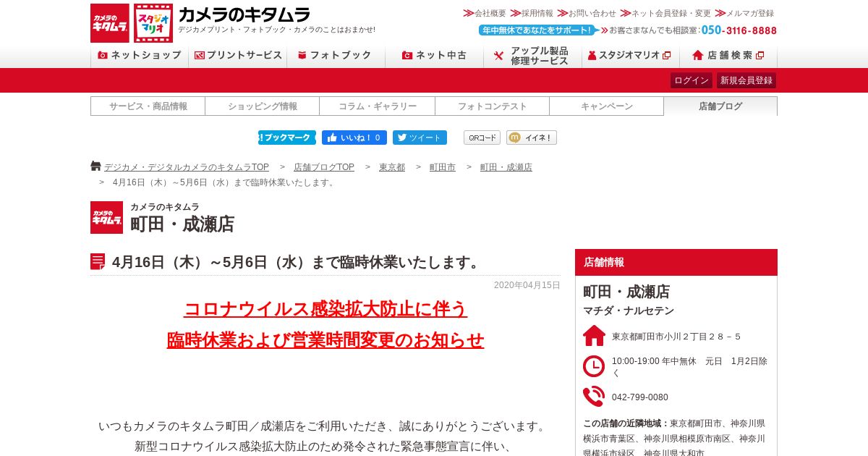Click the 店舗情報 sidebar header
This screenshot has height=456, width=868.
[676, 262]
